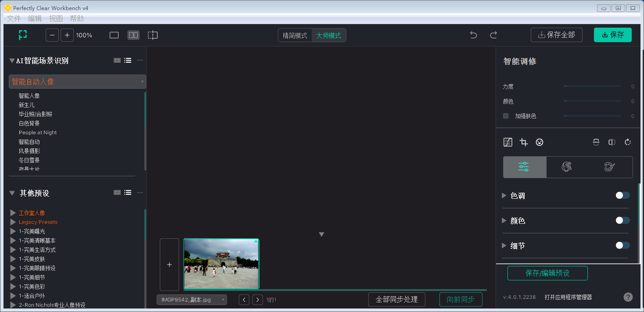The height and width of the screenshot is (312, 644).
Task: Redo the last adjustment
Action: pos(493,35)
